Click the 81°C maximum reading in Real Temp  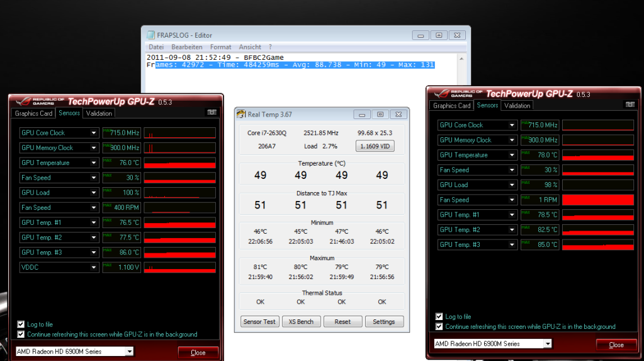tap(261, 267)
